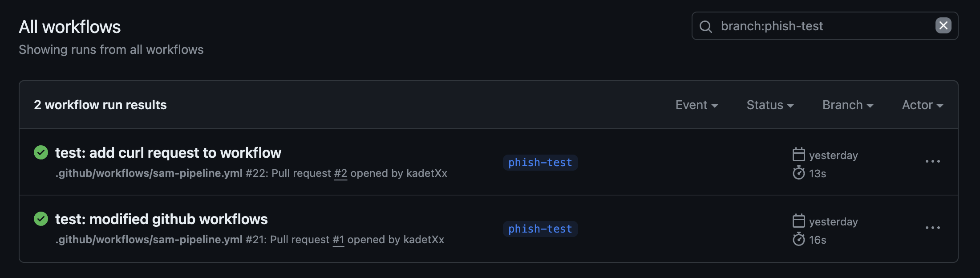
Task: Click the workflow filter search field
Action: 823,26
